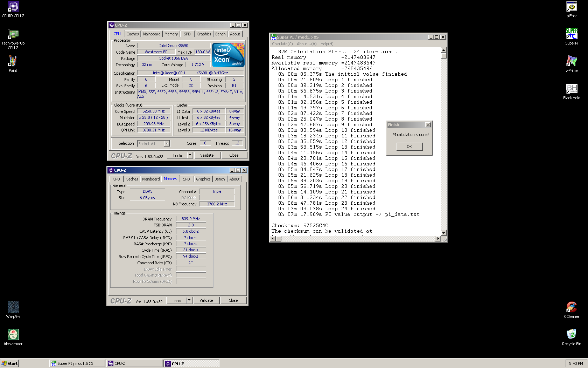Open SPD tab in bottom CPU-Z window
This screenshot has height=368, width=588.
pos(187,179)
